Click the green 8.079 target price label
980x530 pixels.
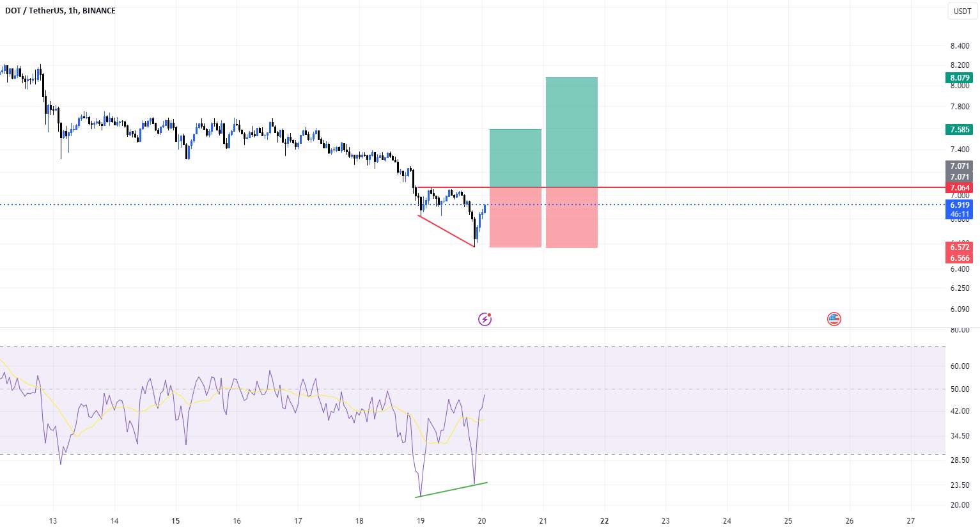[x=960, y=78]
